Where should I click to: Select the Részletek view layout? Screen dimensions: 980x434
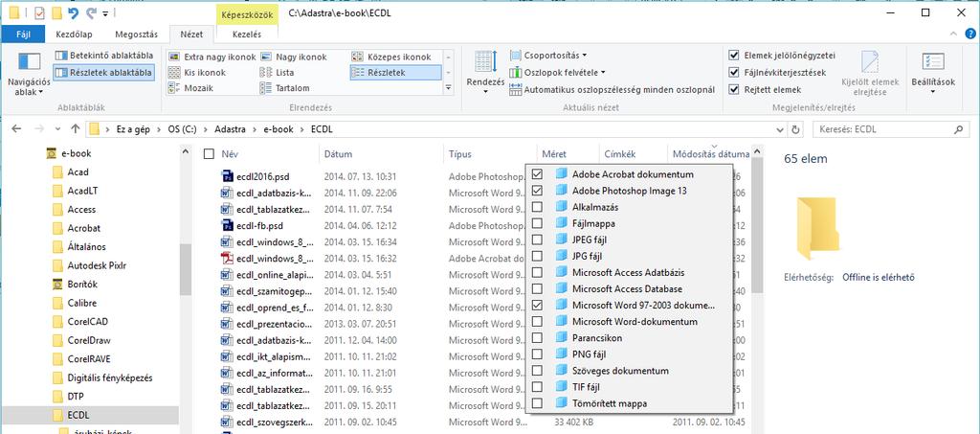click(395, 73)
